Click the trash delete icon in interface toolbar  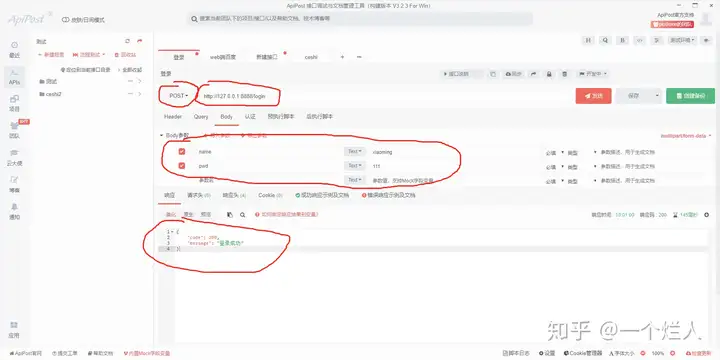(565, 74)
